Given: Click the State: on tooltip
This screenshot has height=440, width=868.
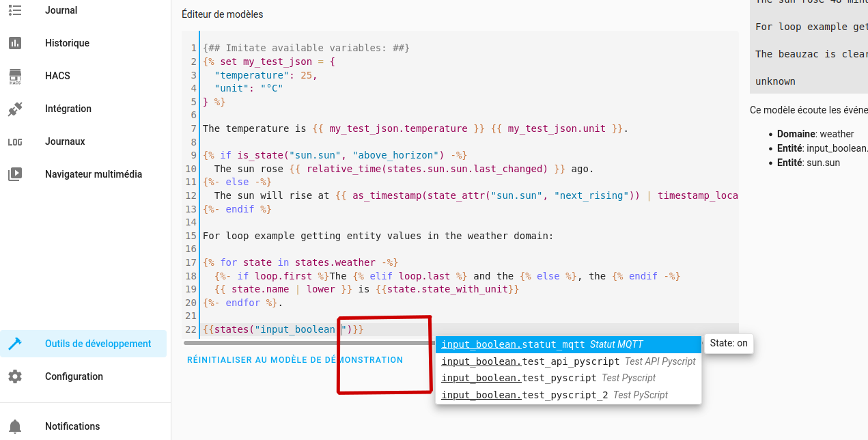Looking at the screenshot, I should click(x=728, y=344).
